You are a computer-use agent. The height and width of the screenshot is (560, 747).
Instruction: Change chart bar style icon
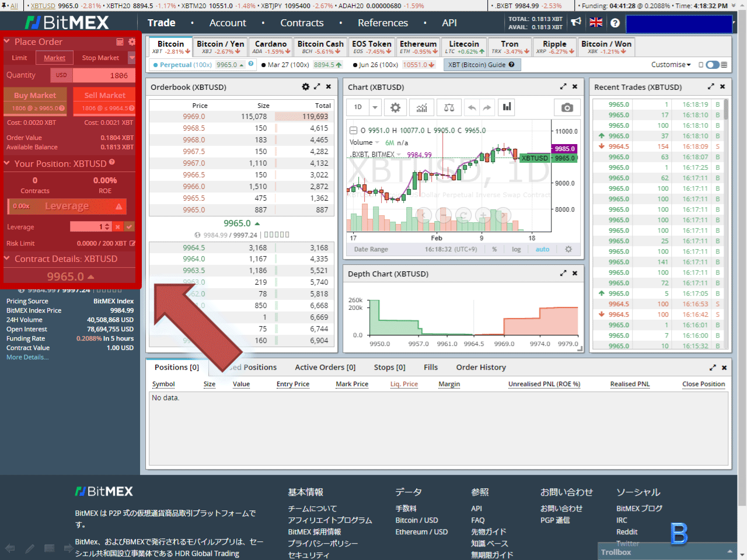click(507, 107)
